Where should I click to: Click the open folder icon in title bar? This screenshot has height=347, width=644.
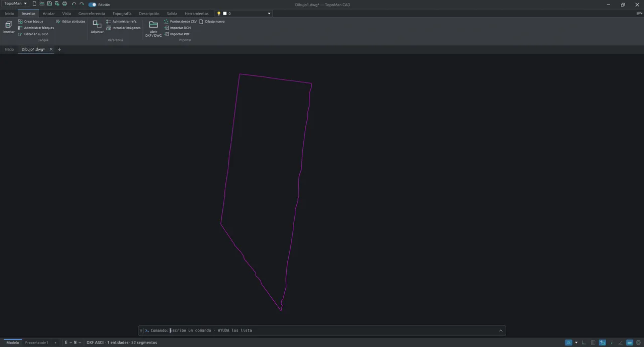click(x=42, y=4)
